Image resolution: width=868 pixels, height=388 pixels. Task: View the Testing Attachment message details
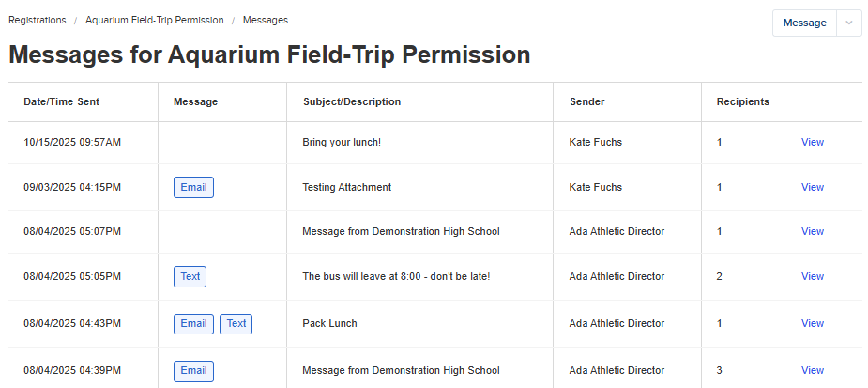(x=812, y=187)
